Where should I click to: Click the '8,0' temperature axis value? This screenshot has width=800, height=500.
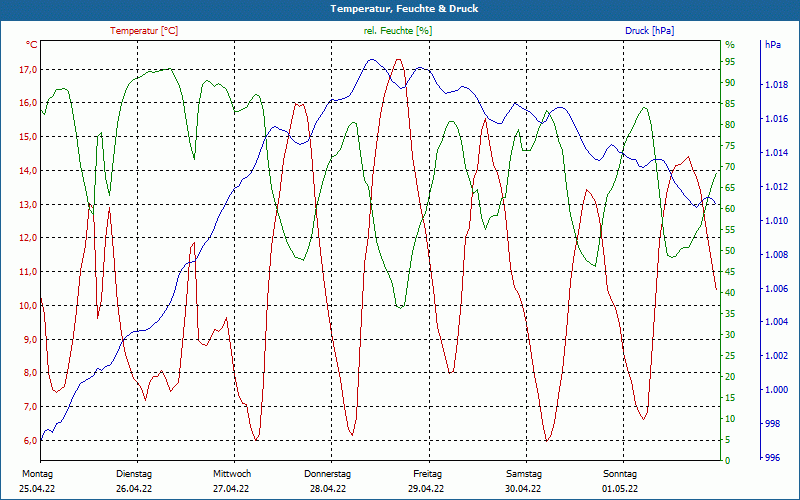click(30, 372)
